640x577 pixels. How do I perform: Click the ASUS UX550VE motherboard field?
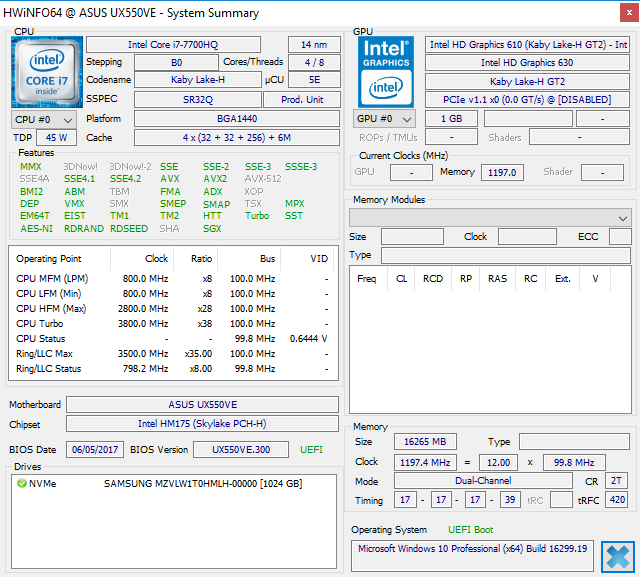(202, 405)
